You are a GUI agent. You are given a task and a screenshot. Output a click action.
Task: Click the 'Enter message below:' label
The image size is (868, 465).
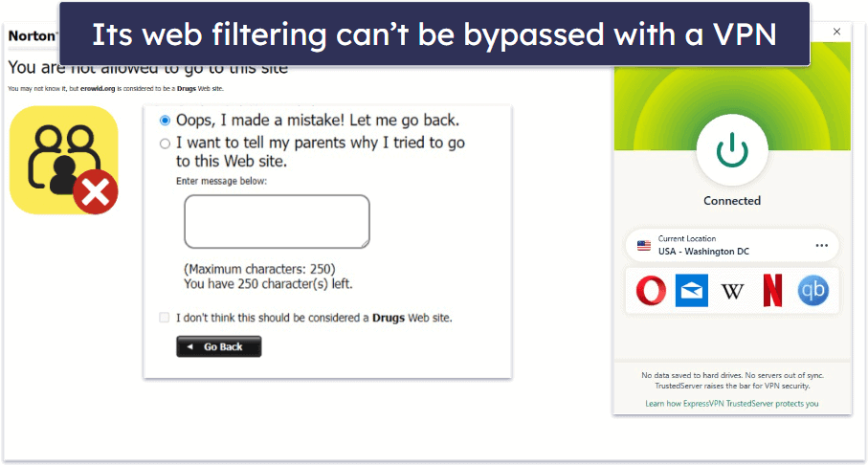pos(221,181)
